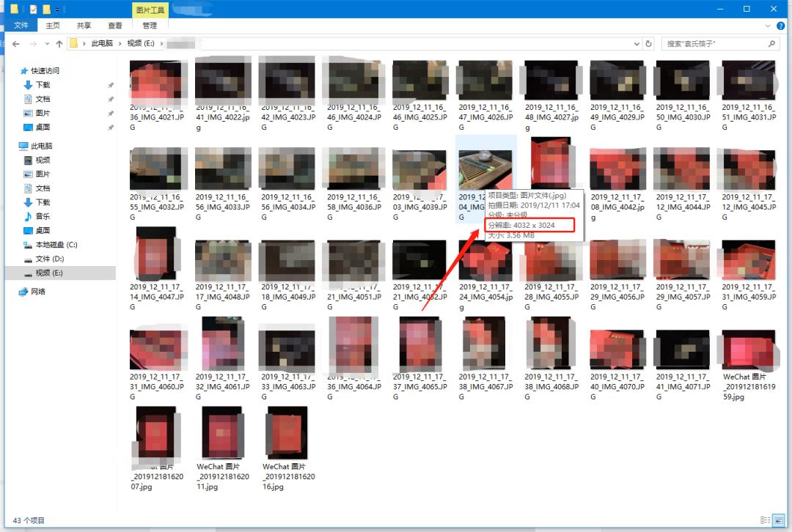Open the 图片工具 管理 tab

(x=150, y=25)
